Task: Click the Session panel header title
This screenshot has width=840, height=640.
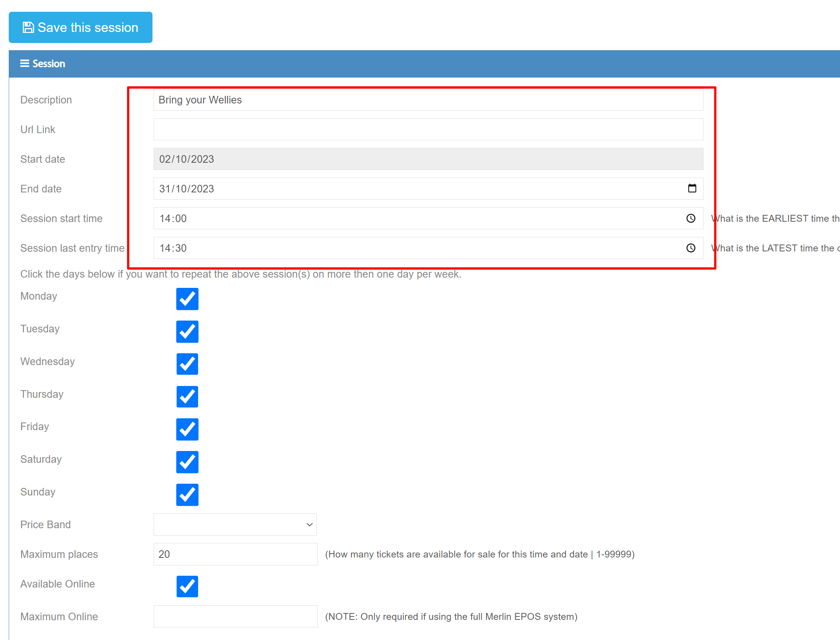Action: pos(49,64)
